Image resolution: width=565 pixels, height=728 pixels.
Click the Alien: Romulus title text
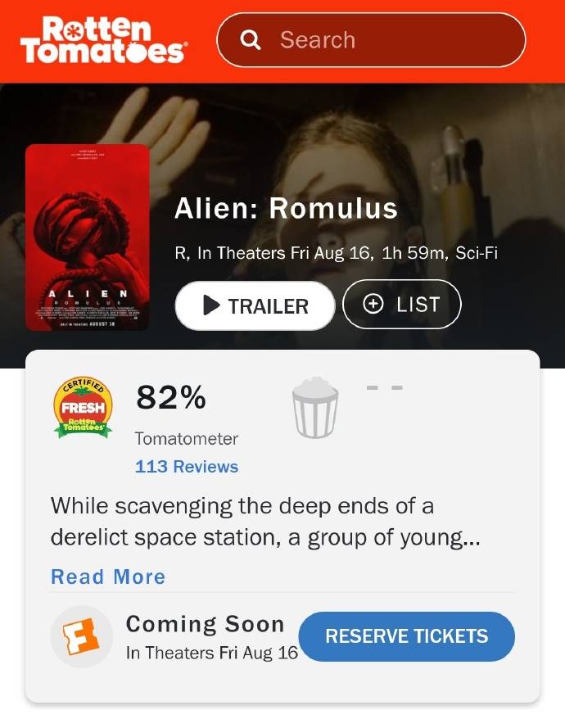287,207
